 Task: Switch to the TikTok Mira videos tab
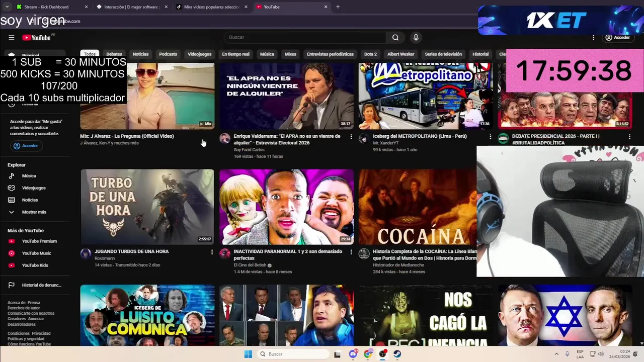[x=211, y=7]
